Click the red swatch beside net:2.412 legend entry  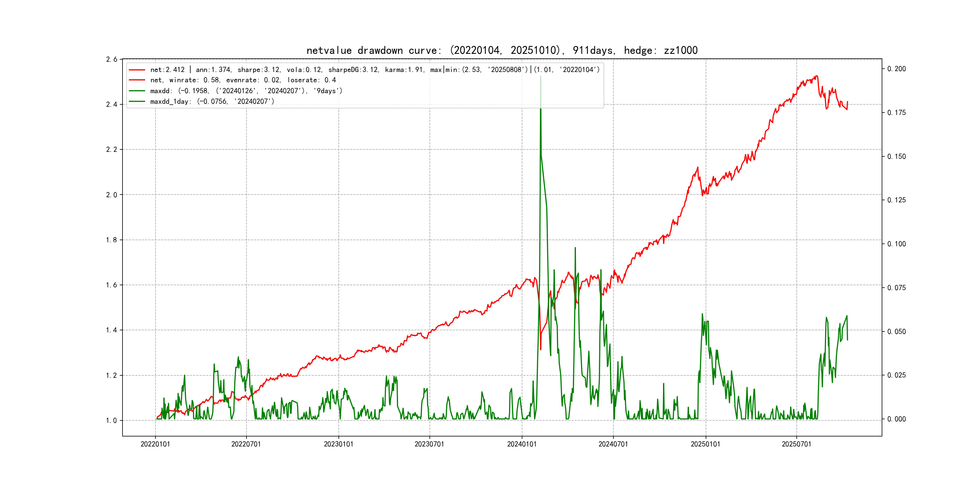click(x=137, y=70)
